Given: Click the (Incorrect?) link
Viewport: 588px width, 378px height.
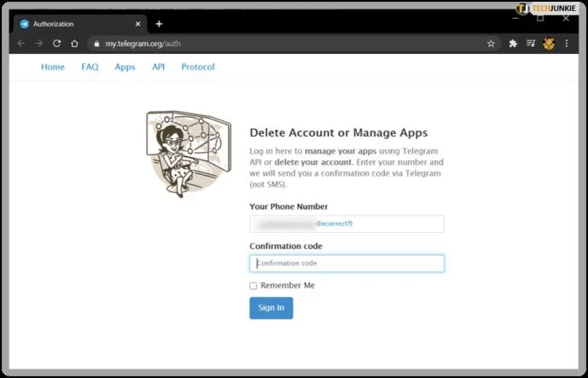Looking at the screenshot, I should point(335,224).
